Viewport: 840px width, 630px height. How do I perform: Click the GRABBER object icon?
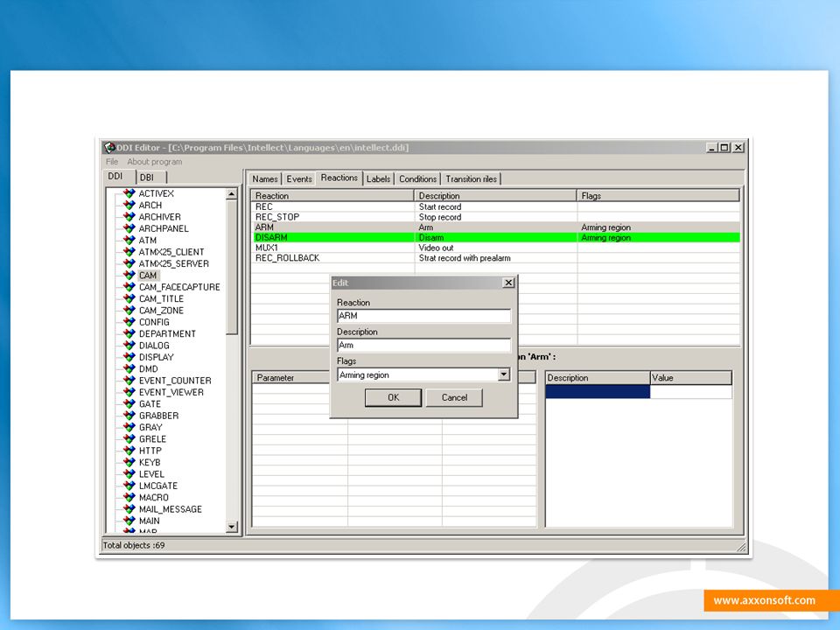tap(129, 416)
